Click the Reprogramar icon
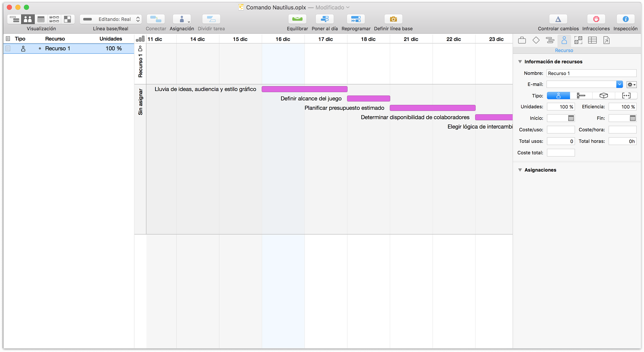The width and height of the screenshot is (644, 352). [356, 19]
